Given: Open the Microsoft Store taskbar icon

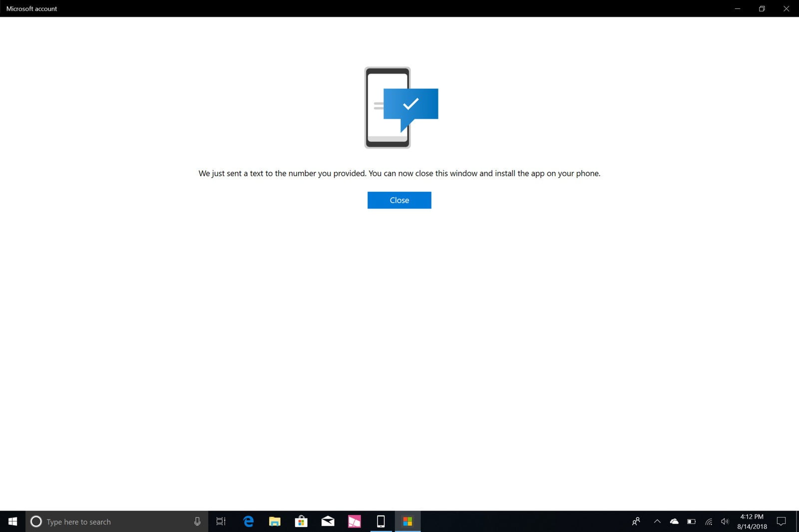Looking at the screenshot, I should click(x=301, y=522).
